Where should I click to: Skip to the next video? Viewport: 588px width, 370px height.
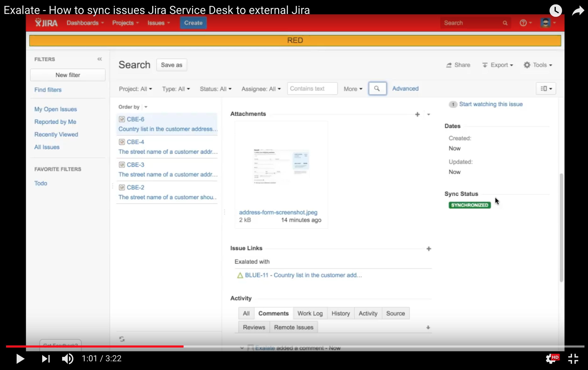pyautogui.click(x=46, y=359)
